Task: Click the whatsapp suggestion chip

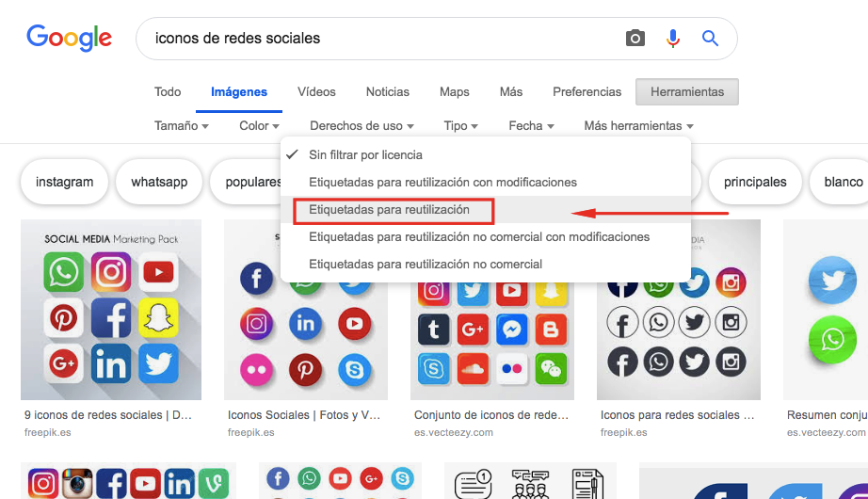Action: coord(159,182)
